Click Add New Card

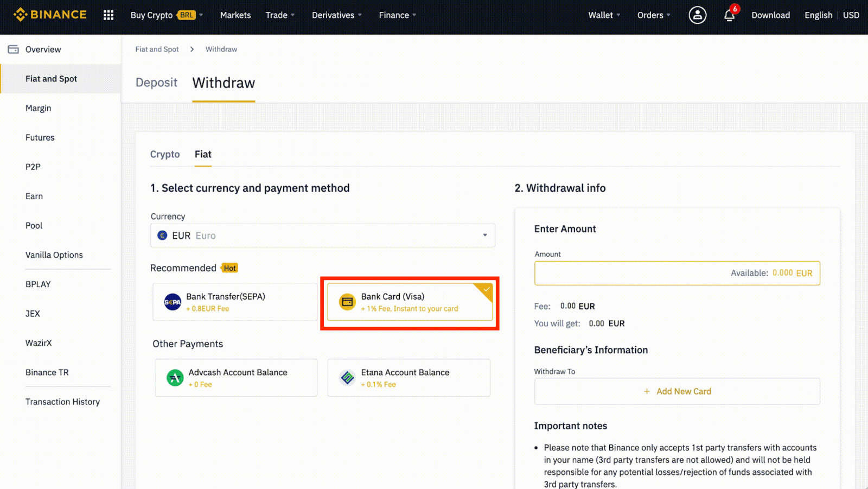(x=677, y=391)
